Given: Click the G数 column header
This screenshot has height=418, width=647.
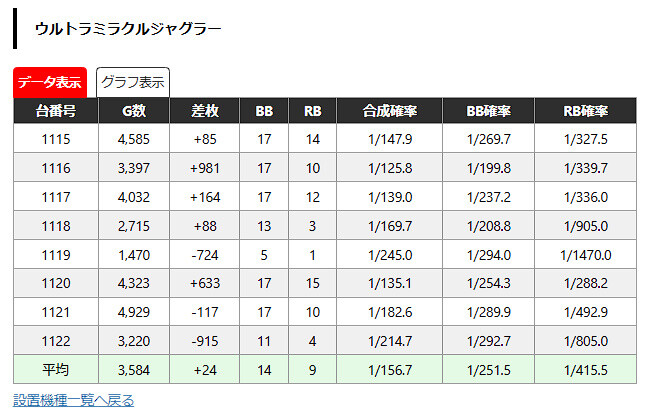Looking at the screenshot, I should click(x=134, y=111).
